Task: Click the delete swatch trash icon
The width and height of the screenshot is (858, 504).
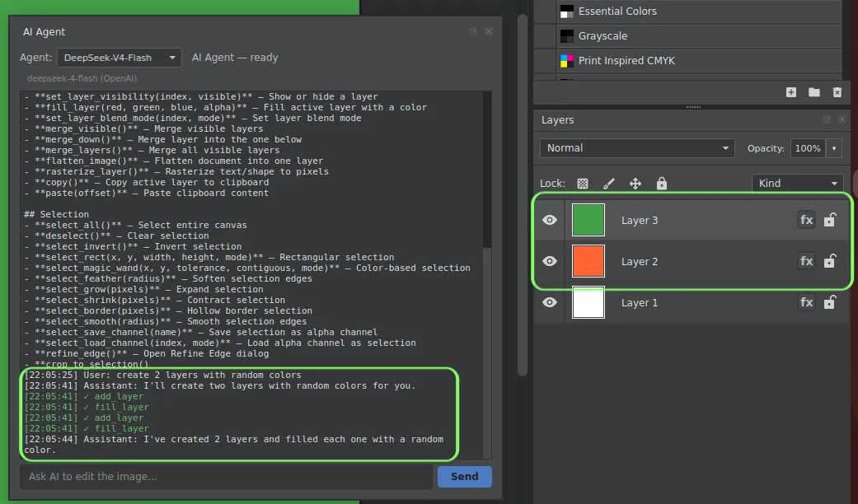Action: [837, 92]
